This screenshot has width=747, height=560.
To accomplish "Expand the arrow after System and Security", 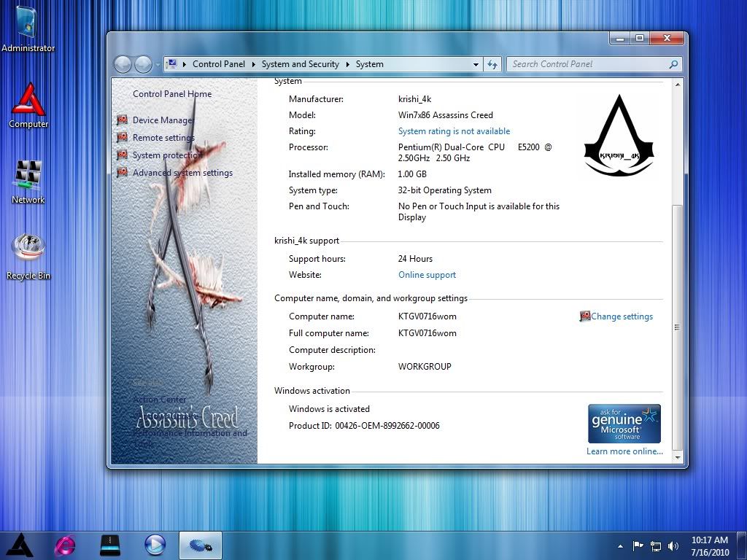I will click(347, 64).
